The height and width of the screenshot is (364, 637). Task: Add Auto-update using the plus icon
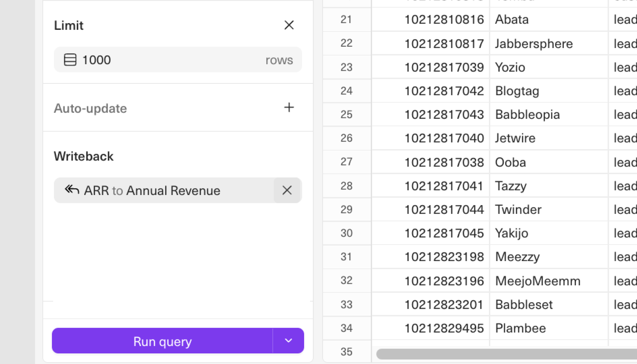pyautogui.click(x=289, y=108)
